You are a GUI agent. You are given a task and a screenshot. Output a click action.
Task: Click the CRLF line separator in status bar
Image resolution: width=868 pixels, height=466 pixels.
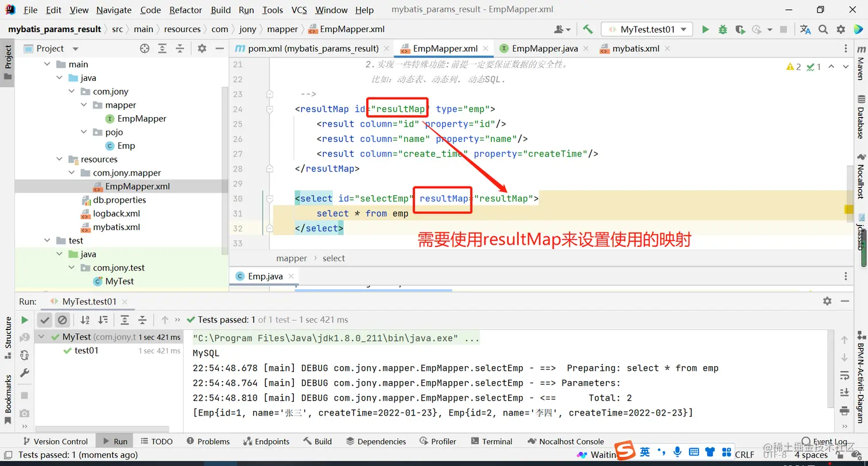(745, 455)
